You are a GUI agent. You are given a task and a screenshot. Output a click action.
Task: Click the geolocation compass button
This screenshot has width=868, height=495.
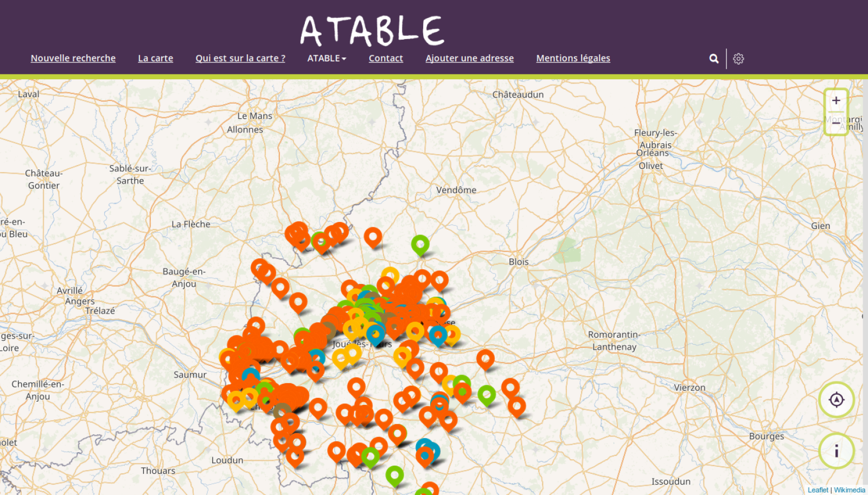[837, 400]
